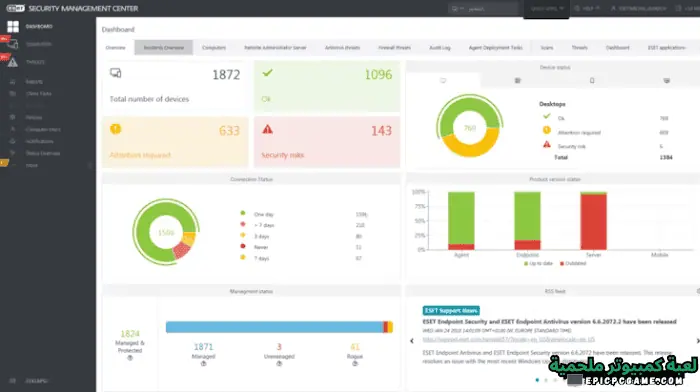Click the yellow exclamation icon on Attention required tile
The image size is (700, 392).
point(116,129)
